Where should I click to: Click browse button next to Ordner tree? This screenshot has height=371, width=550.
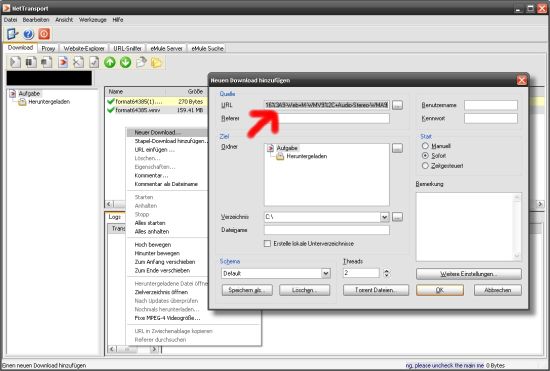[397, 148]
